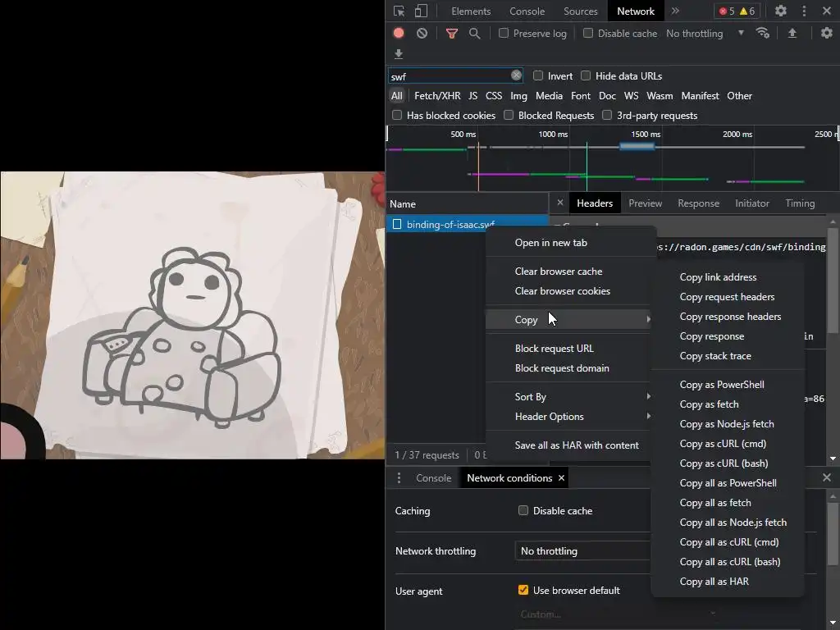Check Hide data URLs
The image size is (840, 630).
click(586, 75)
